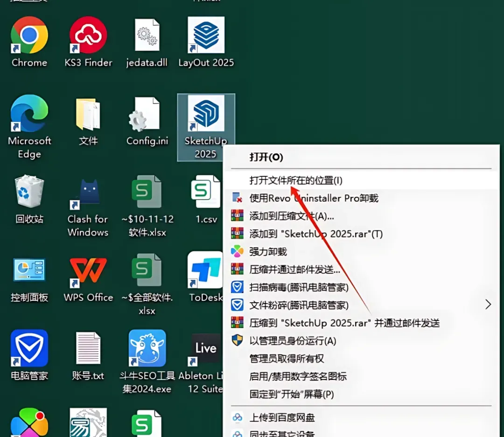Choose 使用Revo Uninstaller Pro卸载
This screenshot has width=504, height=437.
(x=361, y=198)
